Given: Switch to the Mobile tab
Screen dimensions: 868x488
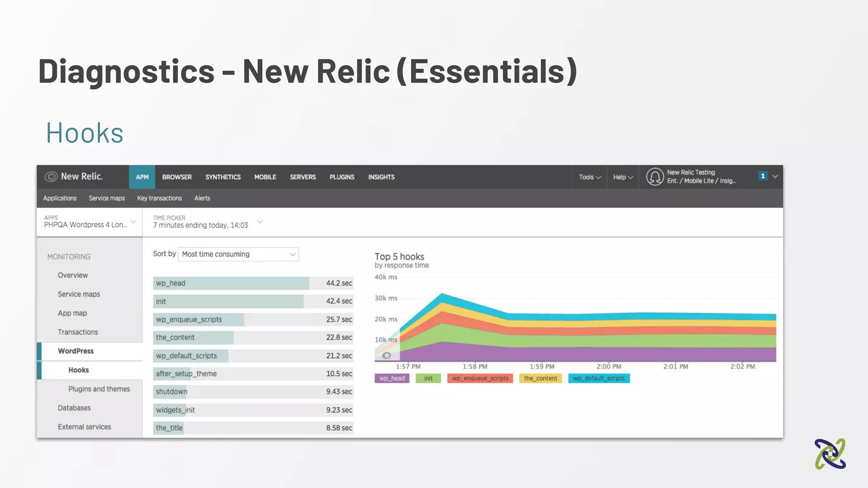Looking at the screenshot, I should [265, 177].
